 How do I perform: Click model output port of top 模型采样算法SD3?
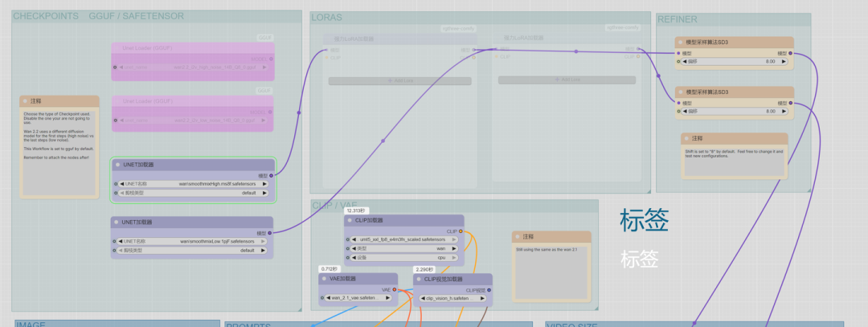(790, 53)
